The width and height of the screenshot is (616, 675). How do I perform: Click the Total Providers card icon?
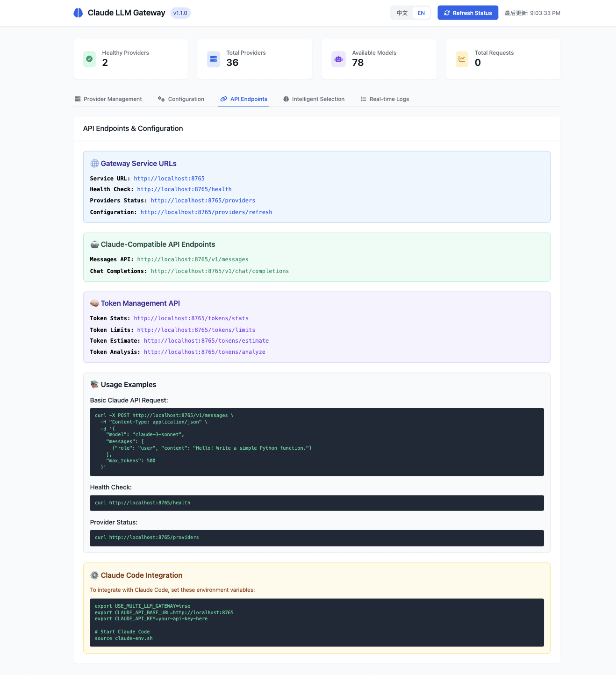coord(214,59)
